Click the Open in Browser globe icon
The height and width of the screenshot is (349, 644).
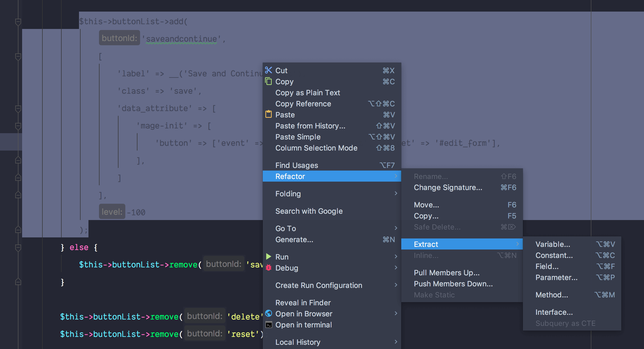point(268,313)
